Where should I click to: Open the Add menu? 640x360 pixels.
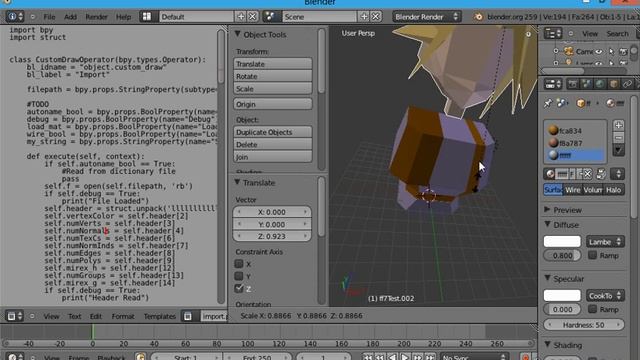tap(70, 17)
